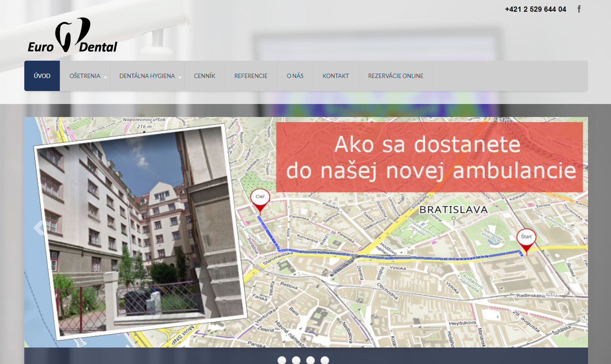Call phone number +421 2 529 644 04
611x364 pixels.
(x=536, y=9)
